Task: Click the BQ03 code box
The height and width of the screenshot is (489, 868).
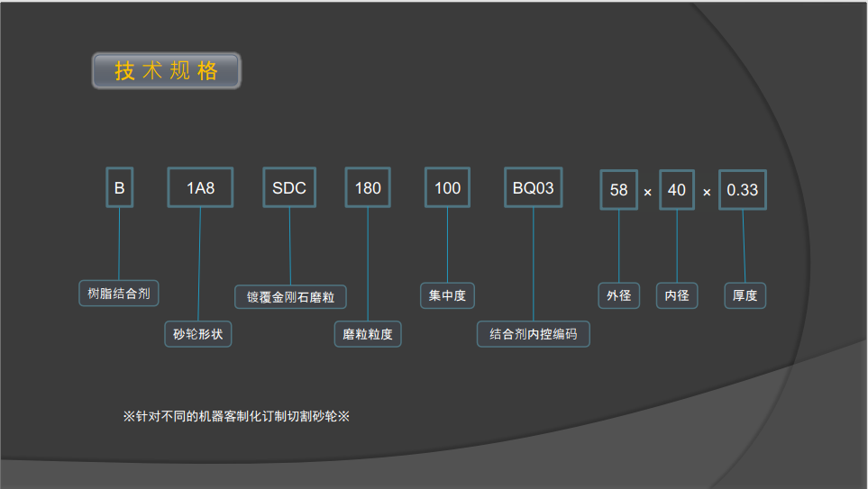Action: (x=533, y=188)
